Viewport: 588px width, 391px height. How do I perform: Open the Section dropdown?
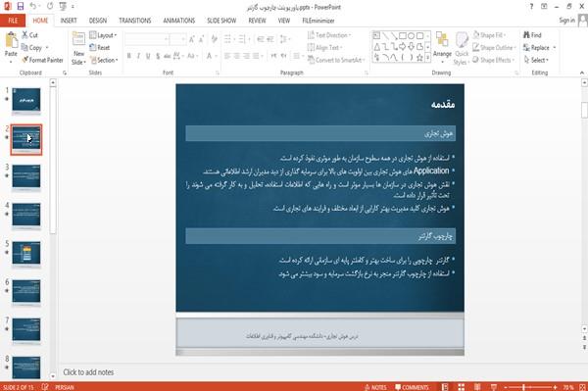pyautogui.click(x=104, y=60)
